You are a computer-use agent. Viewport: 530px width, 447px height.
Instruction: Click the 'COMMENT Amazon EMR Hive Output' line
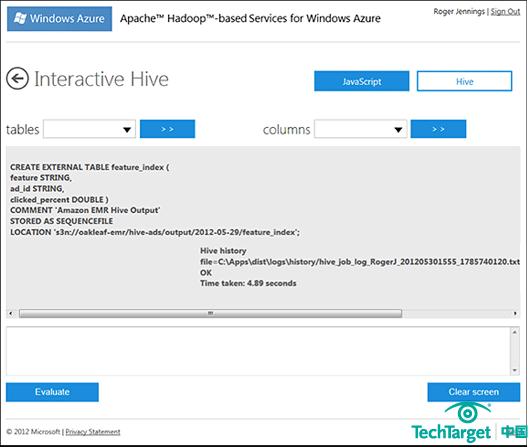[x=85, y=210]
